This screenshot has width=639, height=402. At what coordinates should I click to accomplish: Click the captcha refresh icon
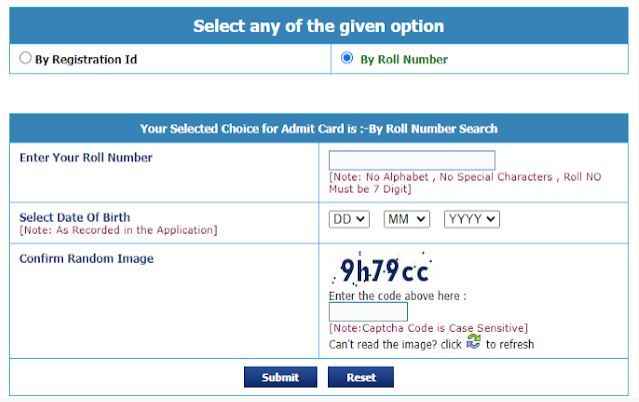click(x=473, y=342)
